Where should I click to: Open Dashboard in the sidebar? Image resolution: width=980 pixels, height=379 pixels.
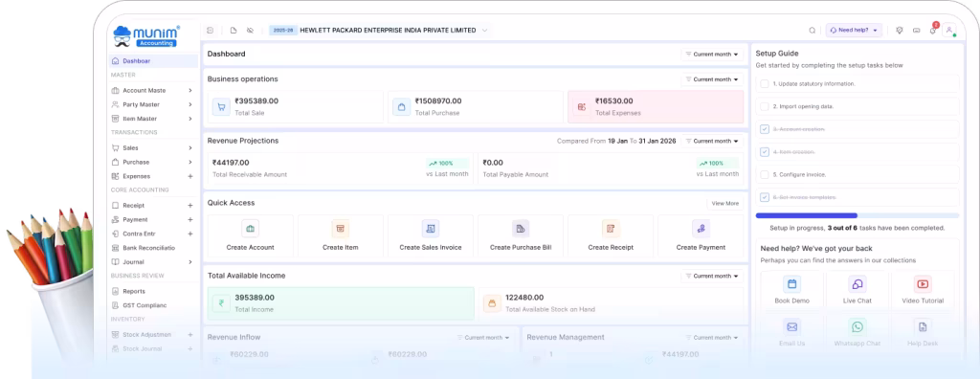[153, 60]
